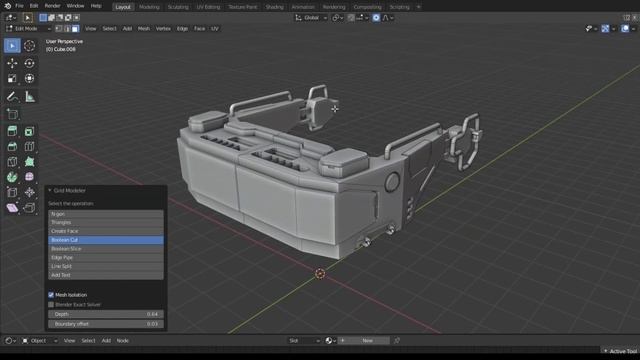640x360 pixels.
Task: Select the Edge Pipe operation
Action: pyautogui.click(x=106, y=258)
